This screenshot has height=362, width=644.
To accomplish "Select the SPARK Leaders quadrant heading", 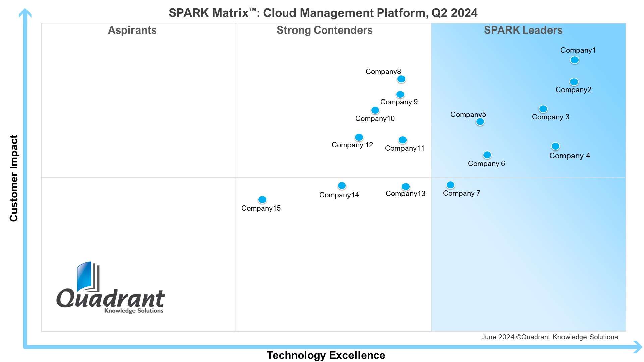I will (x=523, y=30).
